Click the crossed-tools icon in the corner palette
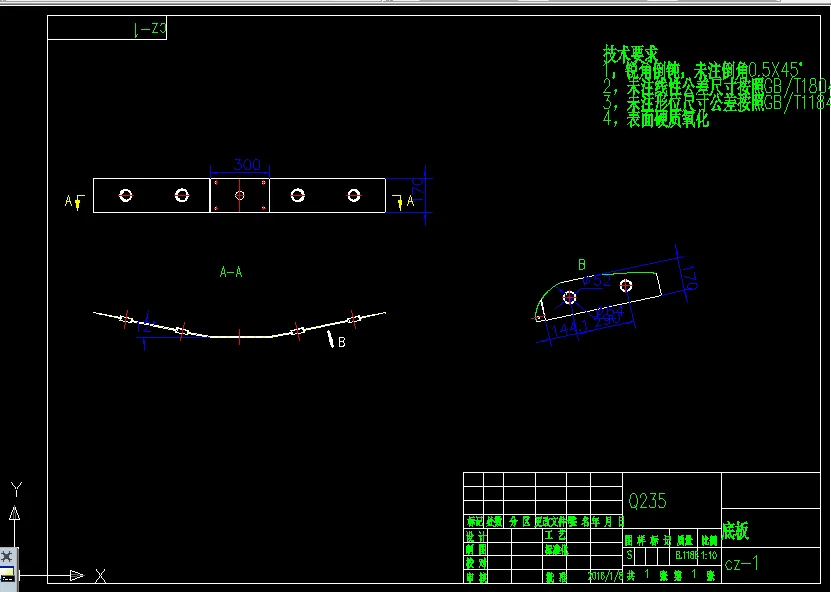 tap(7, 556)
